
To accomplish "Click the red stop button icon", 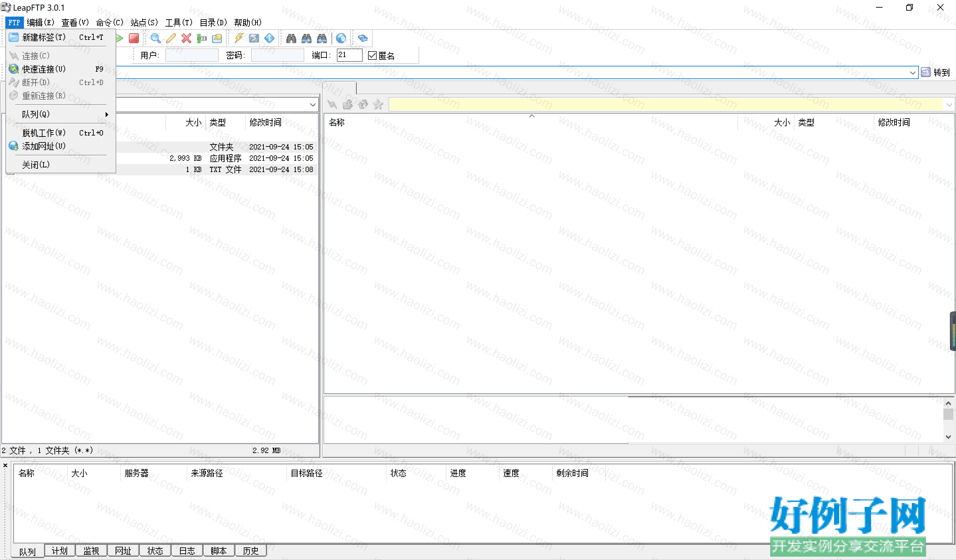I will coord(134,38).
